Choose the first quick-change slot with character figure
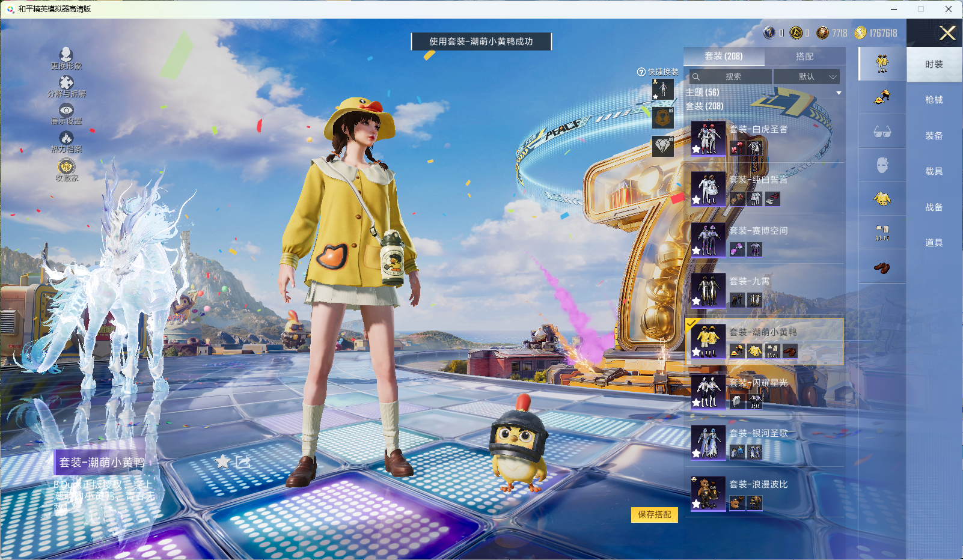963x560 pixels. (x=663, y=90)
